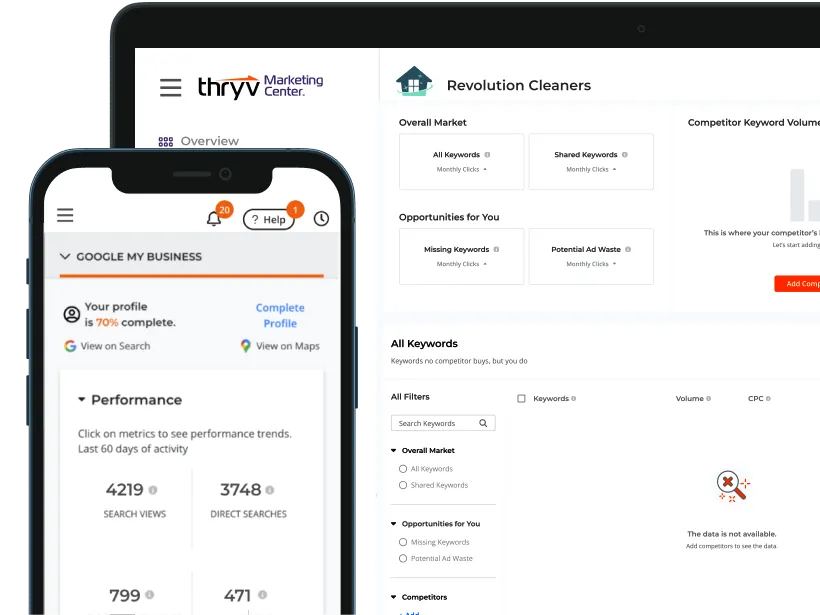Click the info icon beside Search Views metric
Viewport: 820px width, 615px height.
[x=155, y=488]
